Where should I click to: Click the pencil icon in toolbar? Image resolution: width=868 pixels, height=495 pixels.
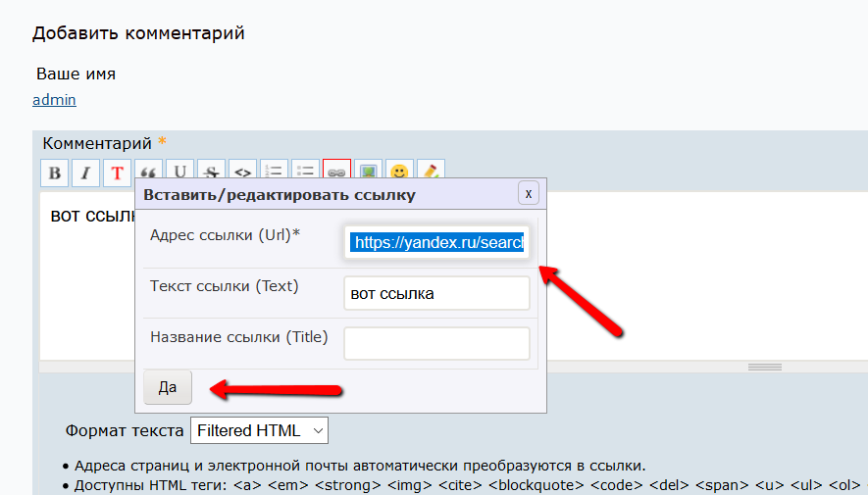pyautogui.click(x=431, y=173)
